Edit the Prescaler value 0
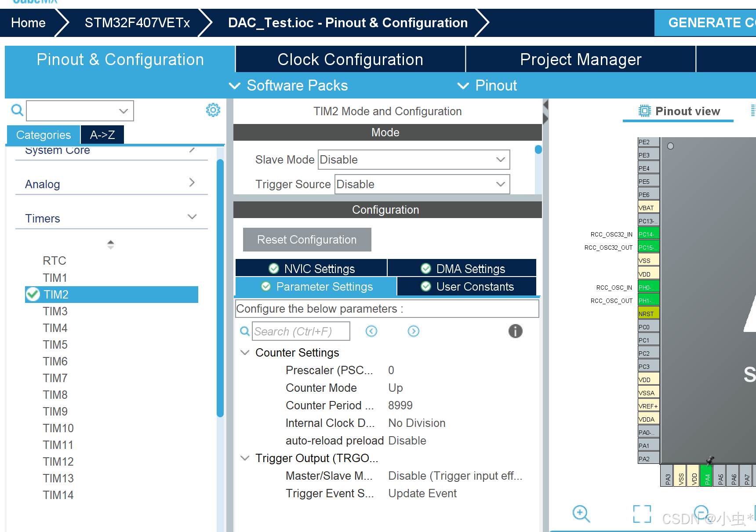This screenshot has width=756, height=532. 391,370
